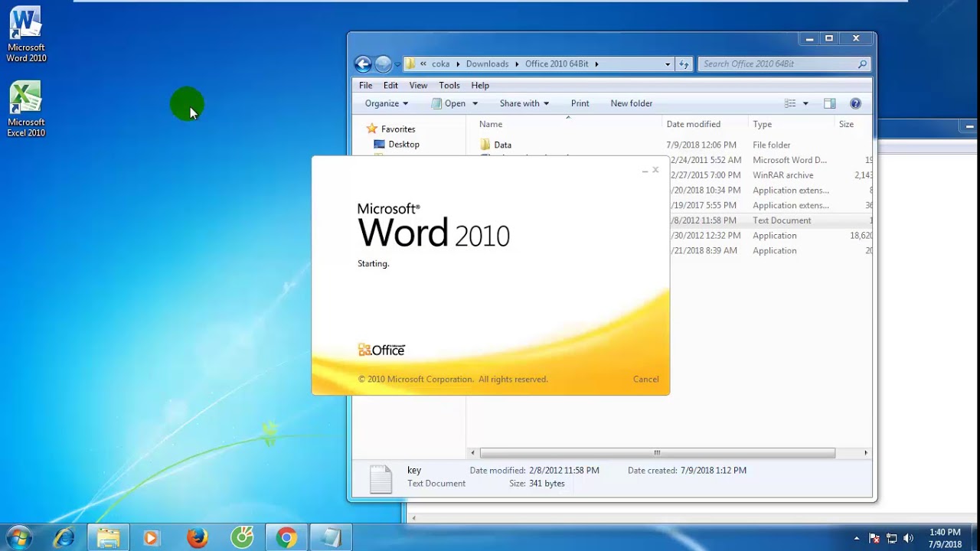Open the Microsoft Word 2010 desktop shortcut

point(26,35)
